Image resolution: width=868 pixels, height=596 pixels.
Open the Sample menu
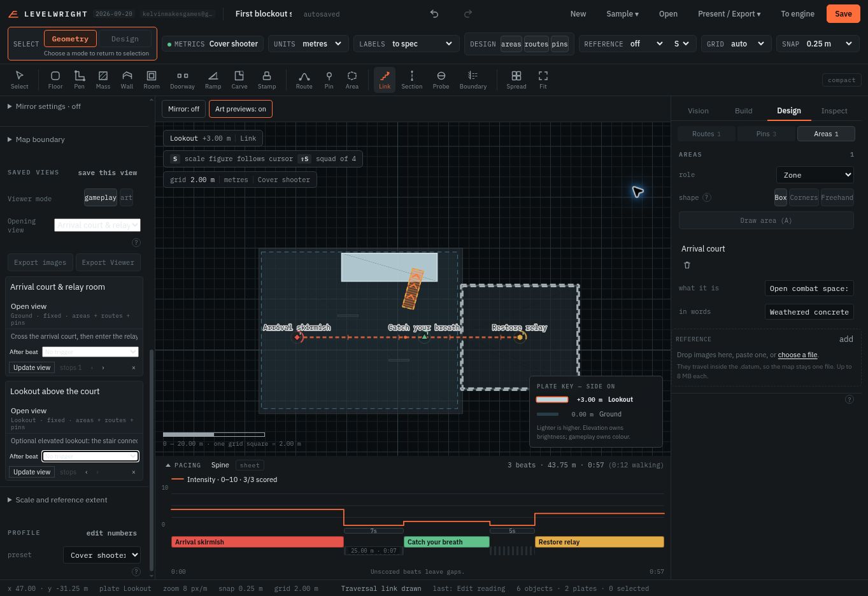click(622, 14)
